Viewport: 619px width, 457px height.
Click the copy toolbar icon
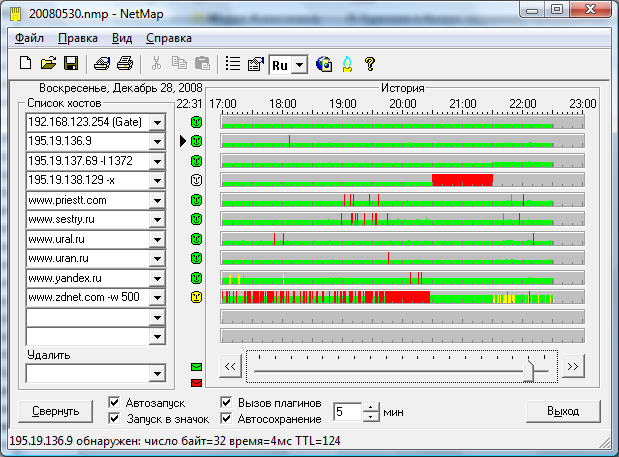point(179,63)
